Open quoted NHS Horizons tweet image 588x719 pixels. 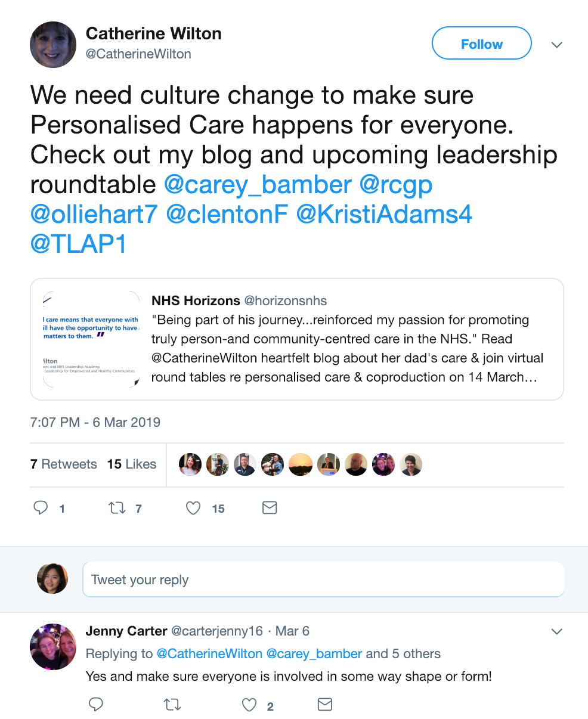coord(91,339)
